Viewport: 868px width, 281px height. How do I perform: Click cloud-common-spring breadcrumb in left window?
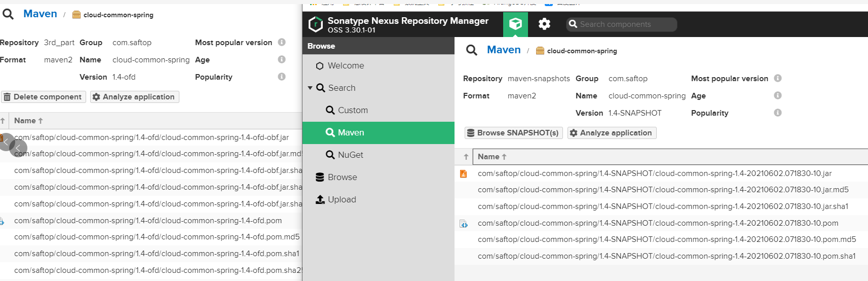pos(118,15)
